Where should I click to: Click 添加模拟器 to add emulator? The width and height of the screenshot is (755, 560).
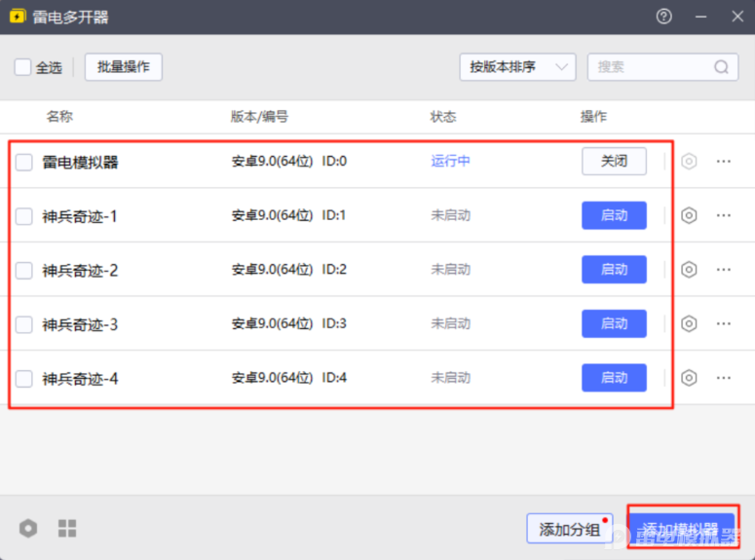[x=681, y=529]
